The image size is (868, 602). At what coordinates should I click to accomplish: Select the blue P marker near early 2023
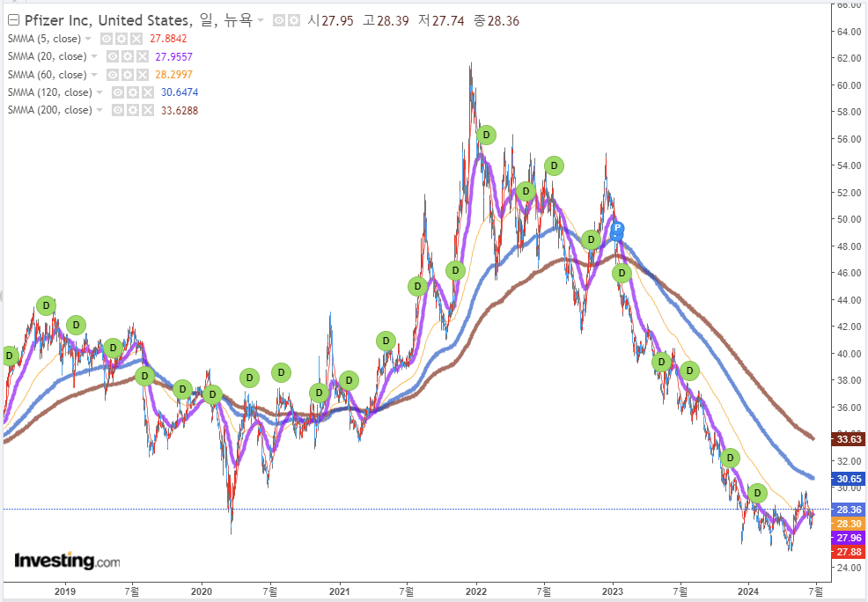click(617, 228)
